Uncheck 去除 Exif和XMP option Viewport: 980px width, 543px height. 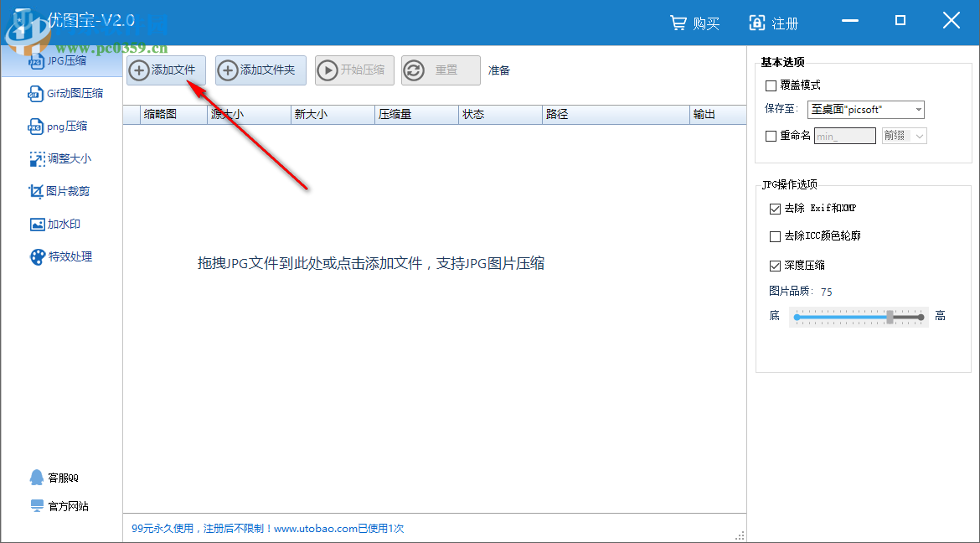tap(775, 209)
